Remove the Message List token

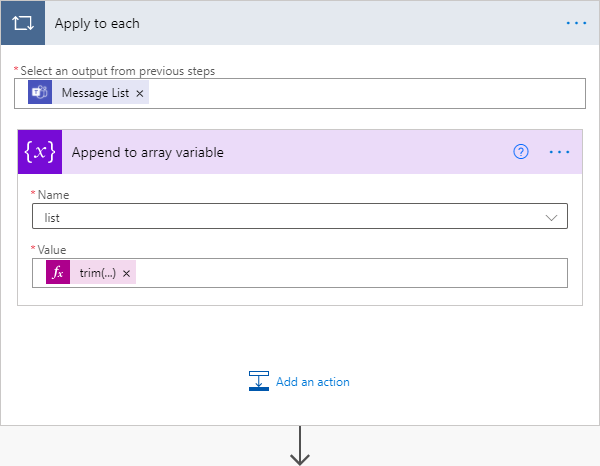pyautogui.click(x=140, y=93)
